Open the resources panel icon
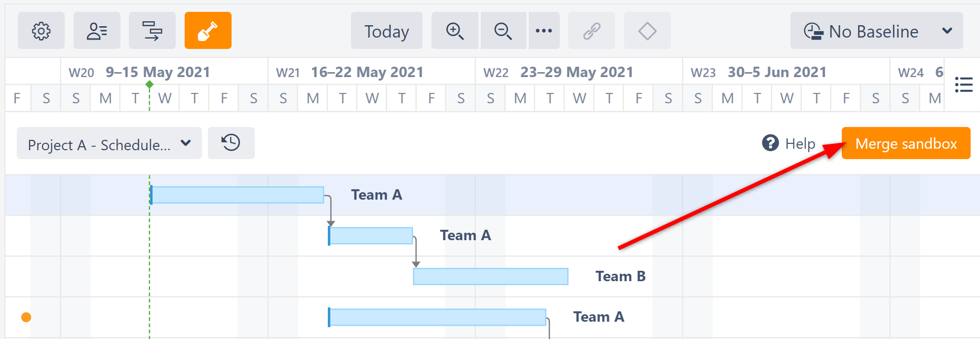The height and width of the screenshot is (339, 980). pyautogui.click(x=97, y=31)
